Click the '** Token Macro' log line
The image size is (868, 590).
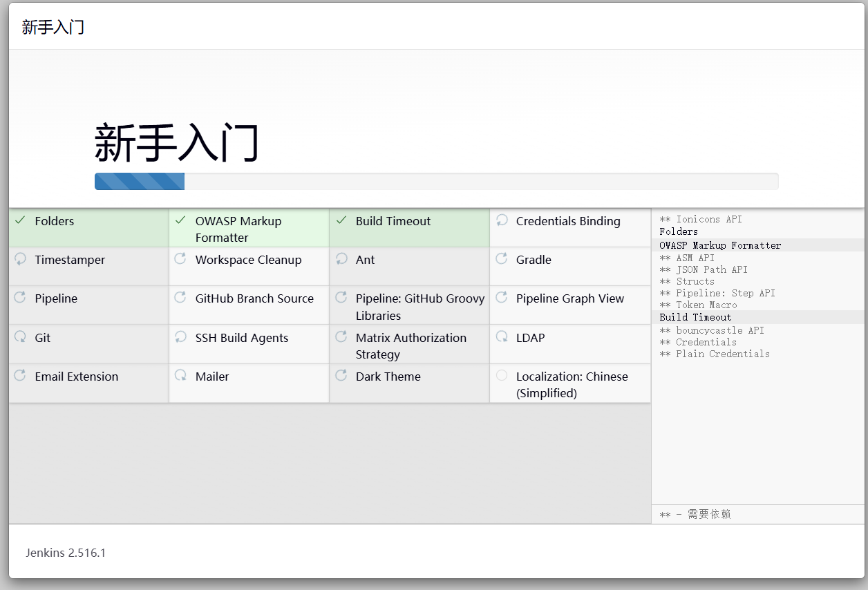coord(698,305)
